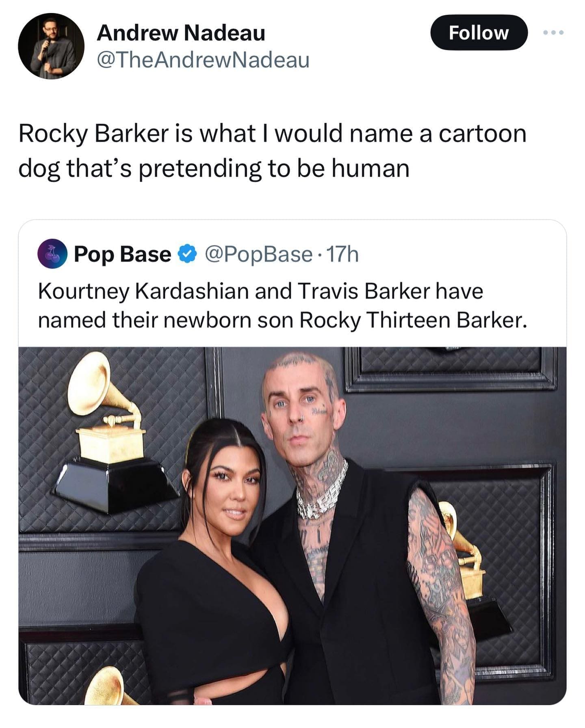585x728 pixels.
Task: Click the Rocky Barker cartoon dog tweet text
Action: tap(272, 151)
